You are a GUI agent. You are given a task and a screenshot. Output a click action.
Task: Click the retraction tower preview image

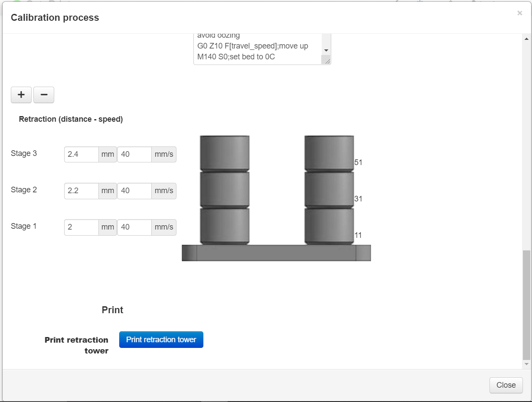pos(276,198)
